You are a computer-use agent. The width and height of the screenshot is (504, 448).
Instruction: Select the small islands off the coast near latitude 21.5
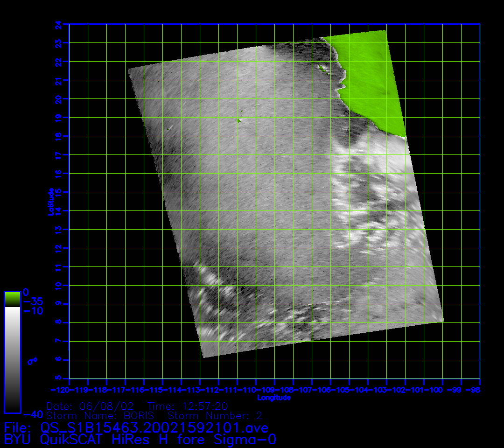[322, 69]
